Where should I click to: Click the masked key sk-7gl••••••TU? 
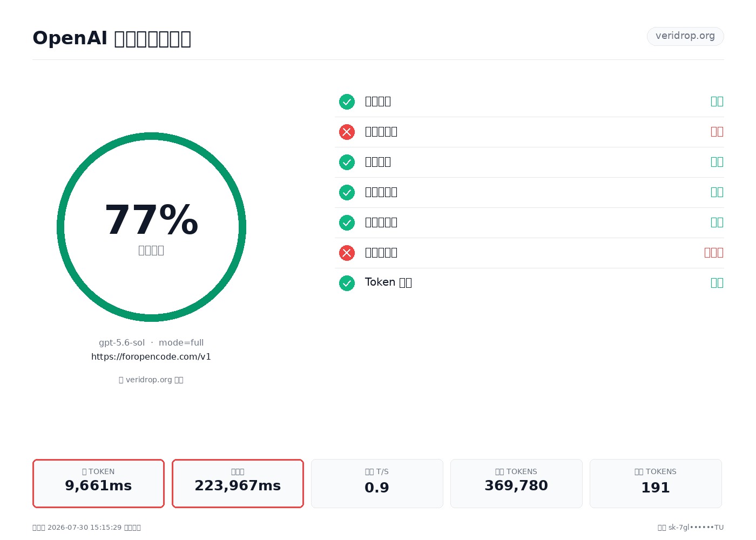(x=696, y=528)
